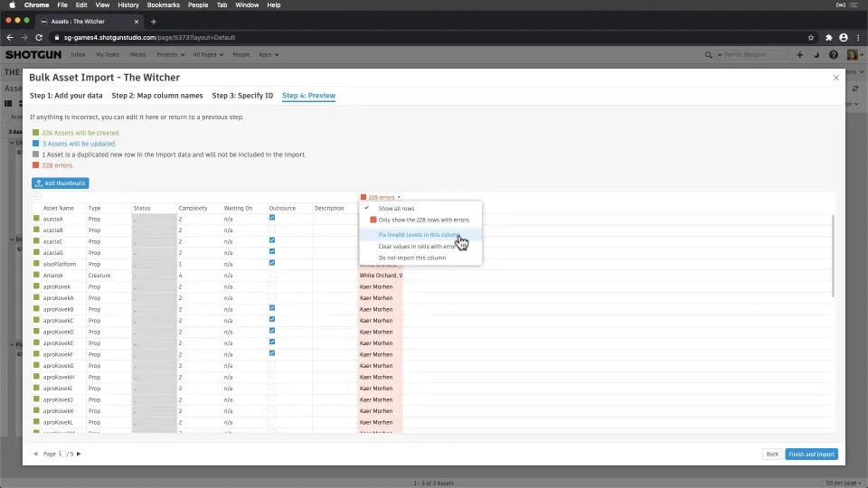Click the Finish and Import button
Viewport: 868px width, 488px height.
(811, 454)
